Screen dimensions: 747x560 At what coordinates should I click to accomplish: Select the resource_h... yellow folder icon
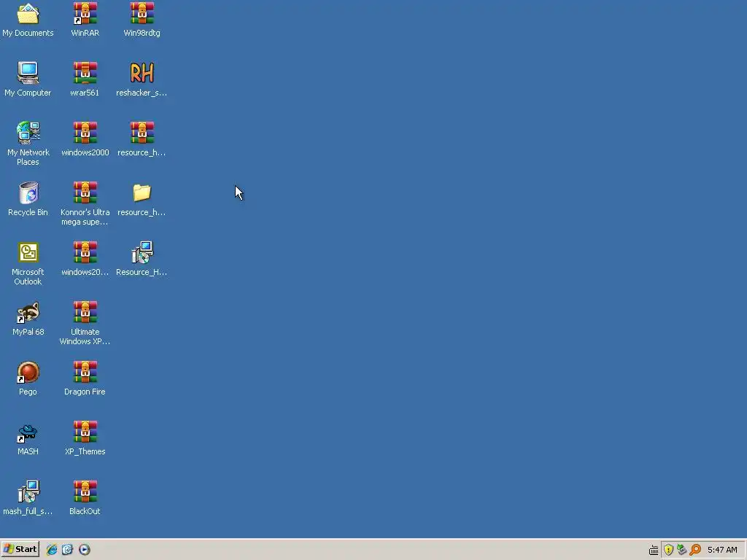click(142, 192)
